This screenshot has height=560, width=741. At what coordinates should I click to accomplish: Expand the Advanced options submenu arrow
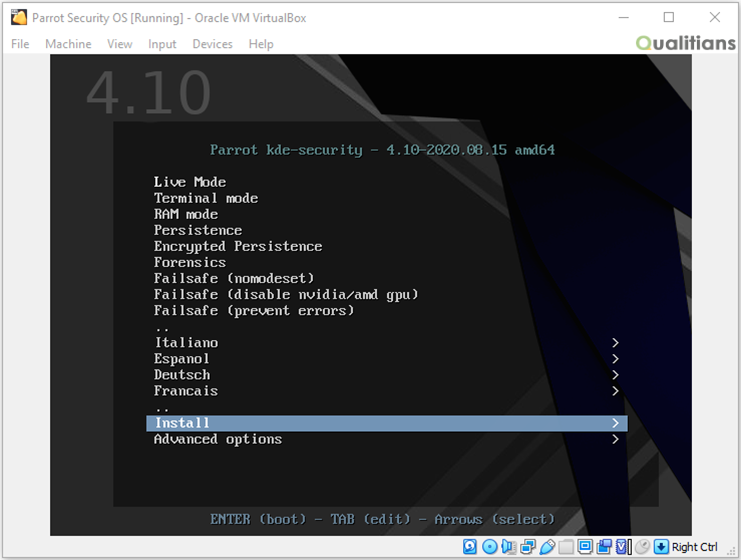(615, 439)
